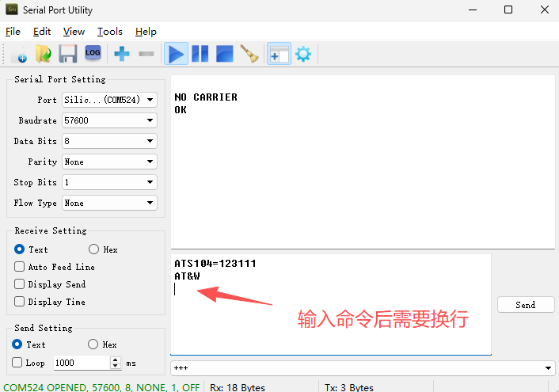Click the NO CARRIER line in output
Image resolution: width=559 pixels, height=392 pixels.
tap(206, 97)
